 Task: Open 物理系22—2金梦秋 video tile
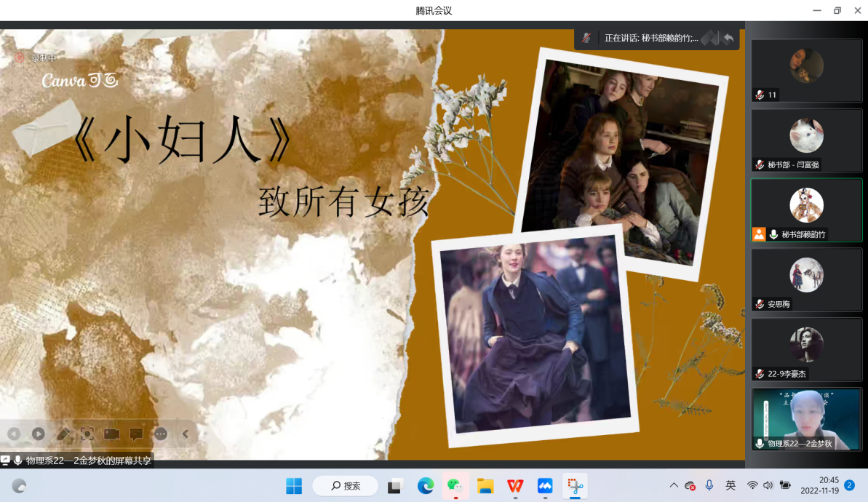click(806, 419)
